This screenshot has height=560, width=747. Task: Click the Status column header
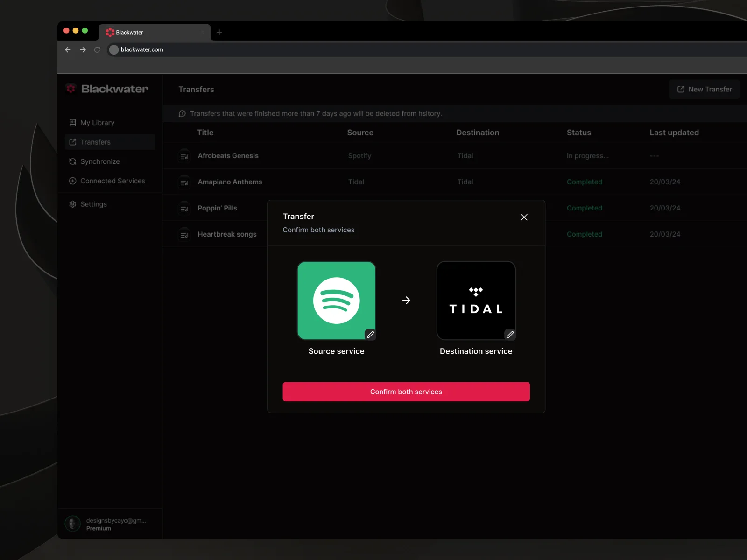point(578,133)
